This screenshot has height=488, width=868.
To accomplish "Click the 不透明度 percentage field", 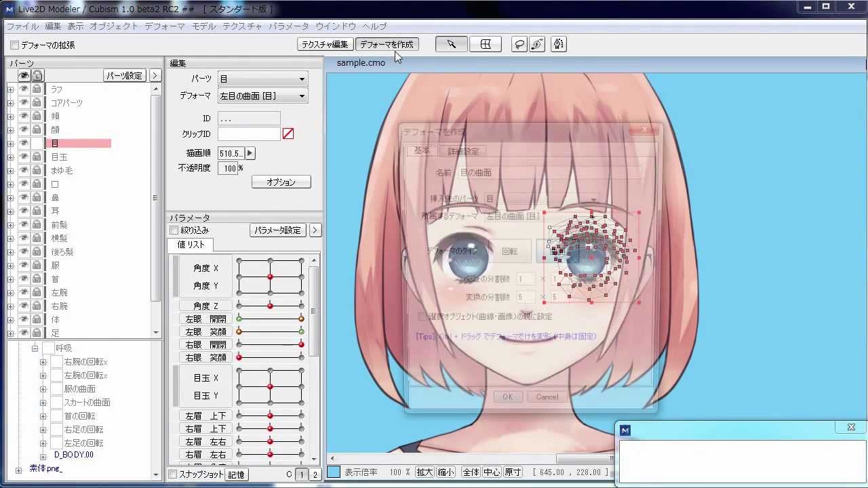I will tap(228, 168).
